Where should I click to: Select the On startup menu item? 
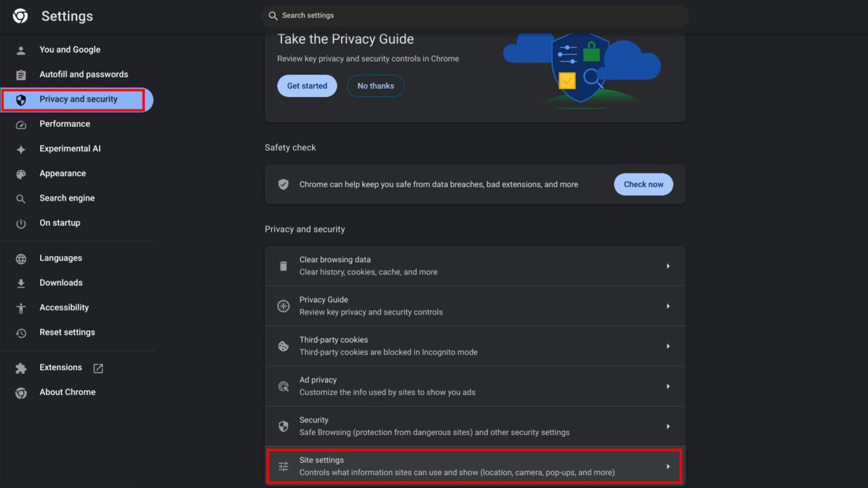[60, 222]
